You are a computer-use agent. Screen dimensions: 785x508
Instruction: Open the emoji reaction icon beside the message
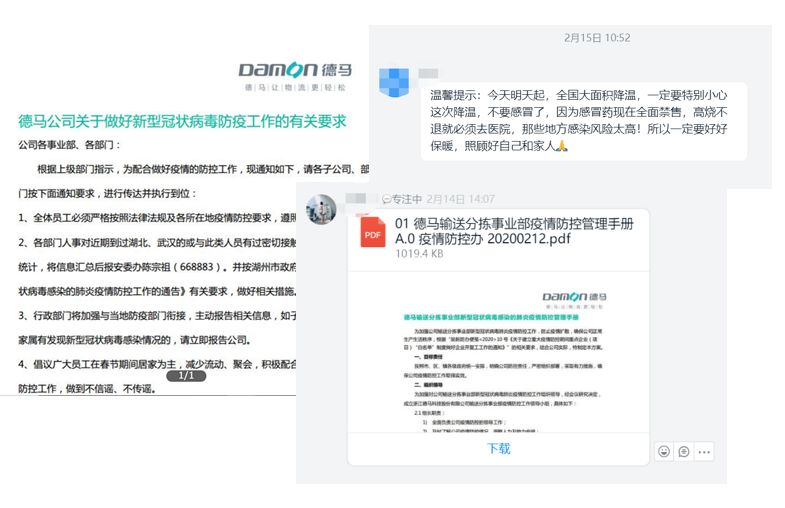click(x=664, y=451)
